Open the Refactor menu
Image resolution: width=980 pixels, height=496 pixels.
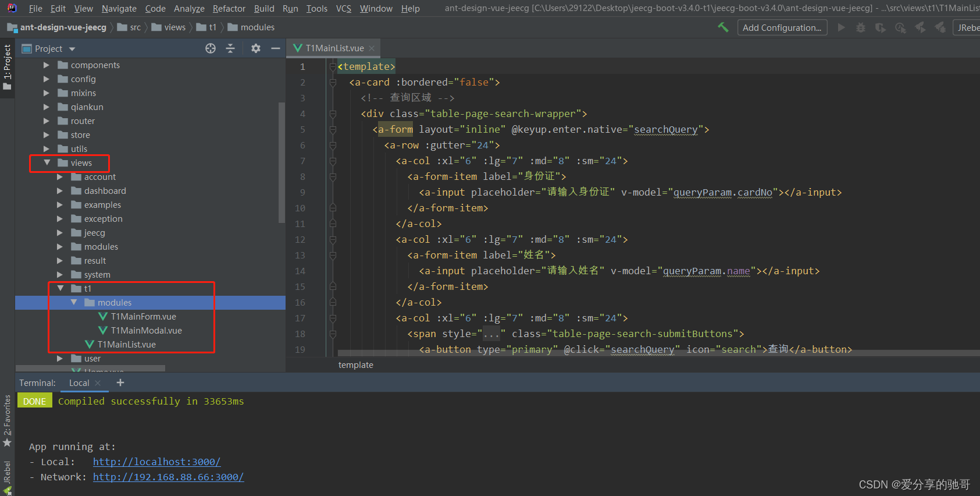(229, 8)
